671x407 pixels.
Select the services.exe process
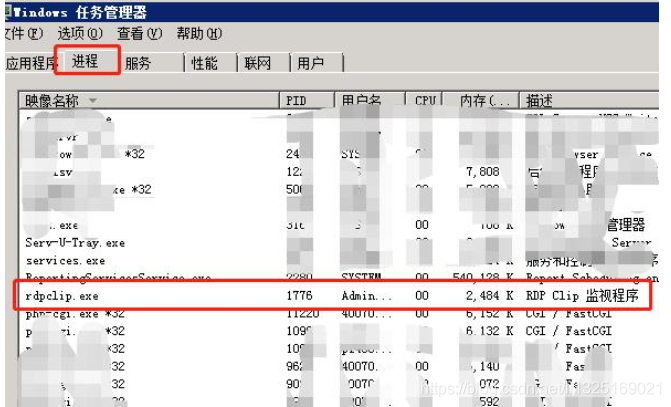(65, 261)
